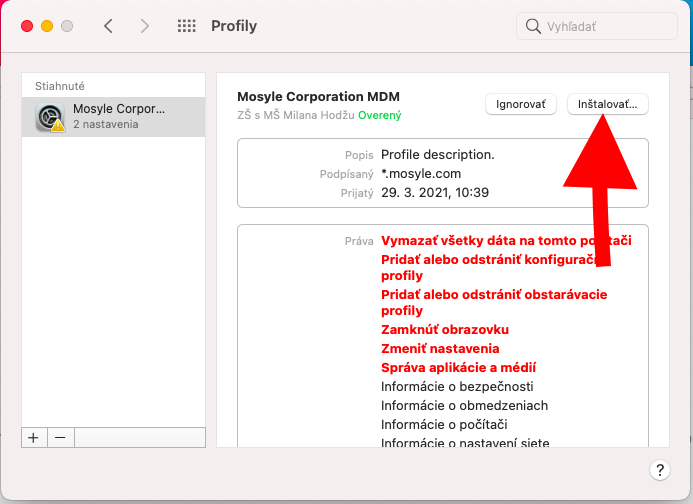Remove profile with minus button
The width and height of the screenshot is (693, 504).
(59, 437)
